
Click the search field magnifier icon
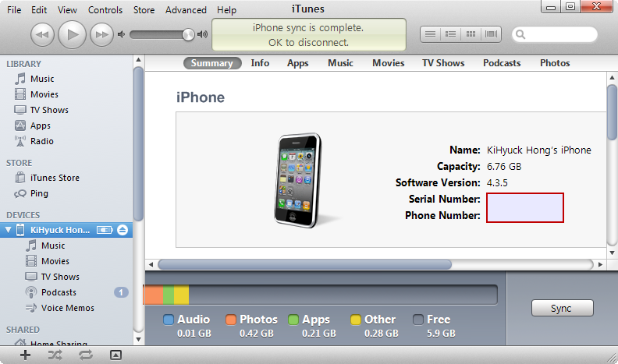point(520,34)
